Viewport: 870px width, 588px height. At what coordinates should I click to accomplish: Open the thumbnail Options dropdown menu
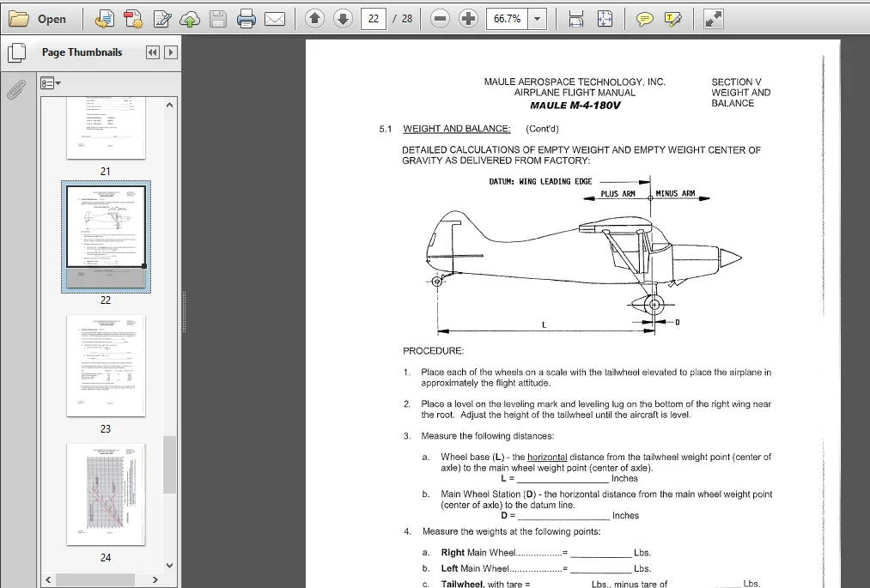point(51,83)
